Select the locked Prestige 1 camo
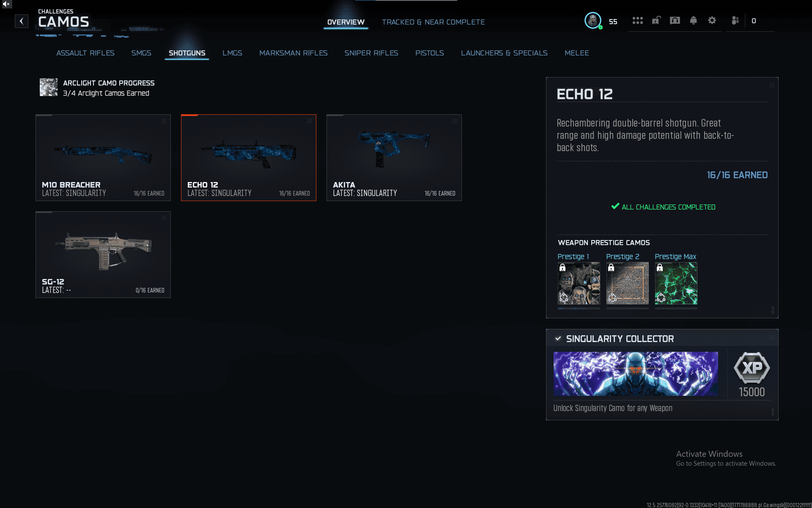 579,283
